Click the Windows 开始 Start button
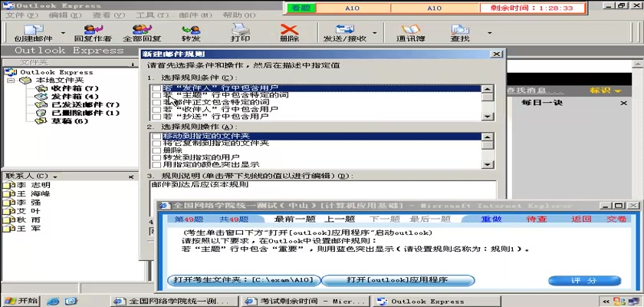The height and width of the screenshot is (307, 644). tap(20, 300)
